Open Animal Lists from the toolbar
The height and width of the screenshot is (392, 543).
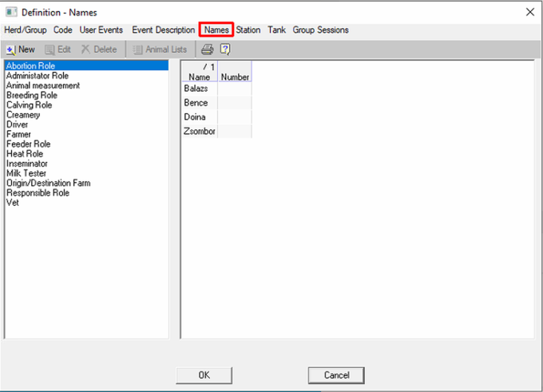pos(160,49)
